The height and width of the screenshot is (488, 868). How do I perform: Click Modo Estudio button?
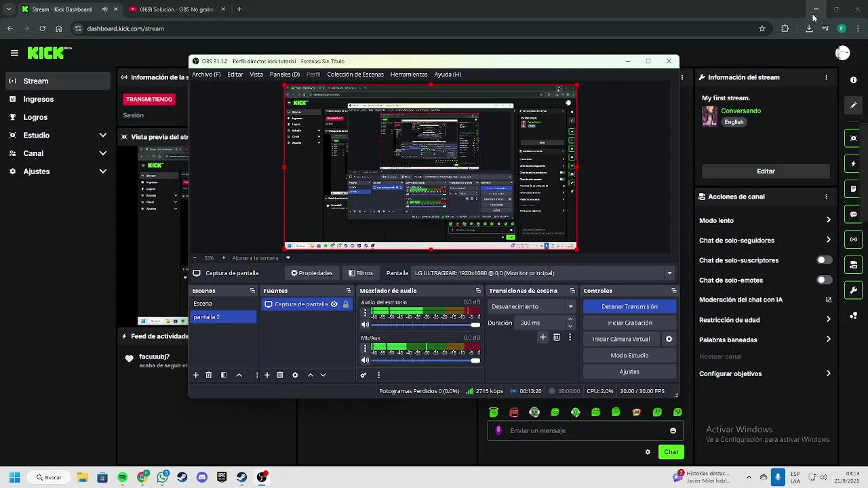click(x=629, y=355)
